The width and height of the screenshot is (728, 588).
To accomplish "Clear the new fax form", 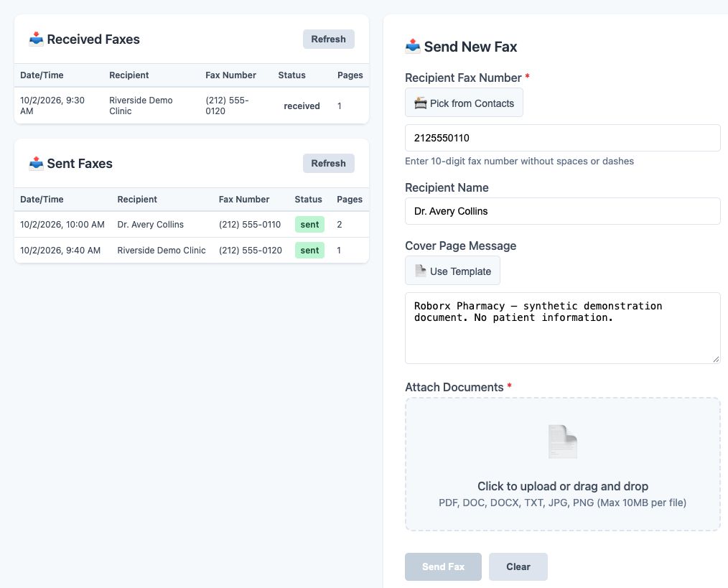I will click(x=518, y=566).
